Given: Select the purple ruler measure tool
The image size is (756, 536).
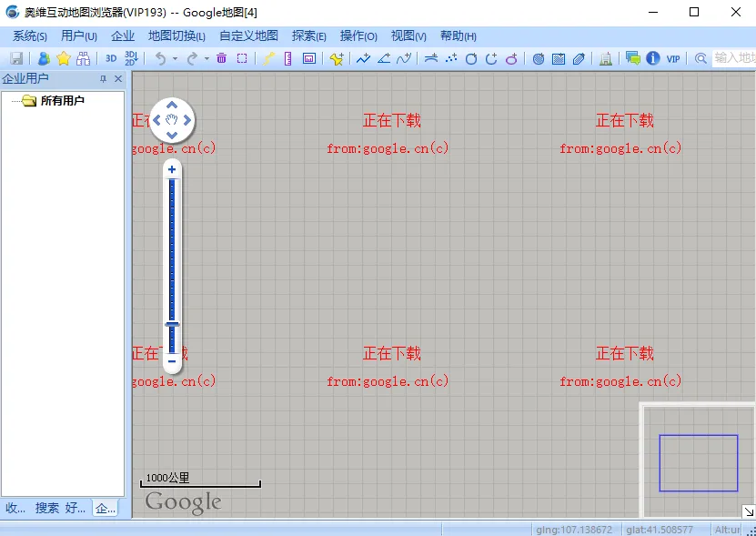Looking at the screenshot, I should pyautogui.click(x=287, y=58).
